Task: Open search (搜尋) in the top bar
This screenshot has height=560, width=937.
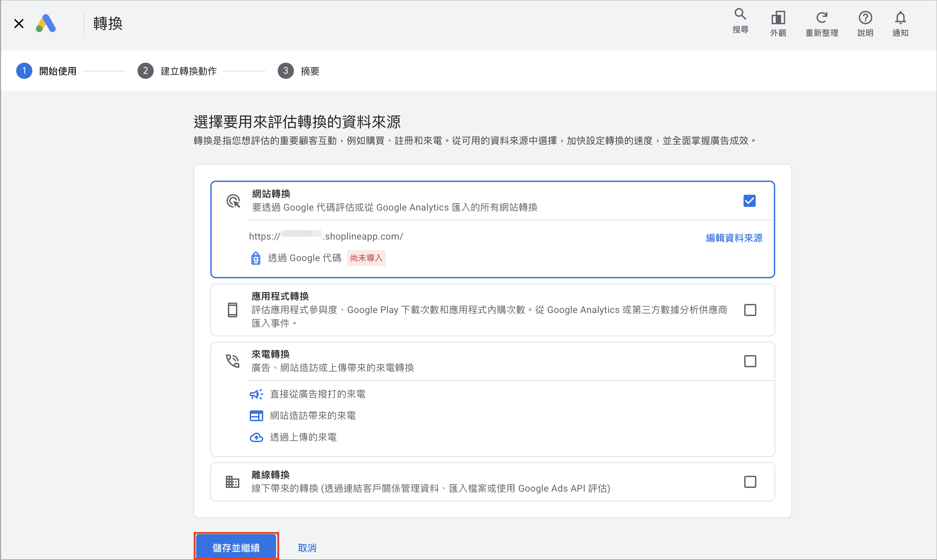Action: click(x=740, y=21)
